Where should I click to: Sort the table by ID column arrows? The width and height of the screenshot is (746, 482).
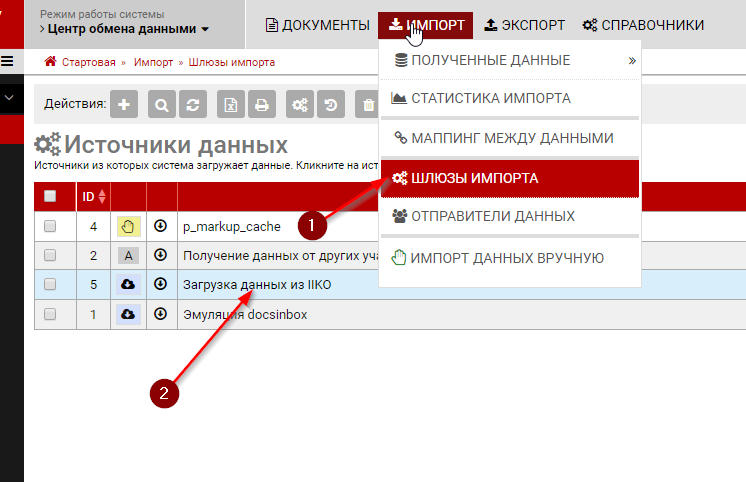101,197
